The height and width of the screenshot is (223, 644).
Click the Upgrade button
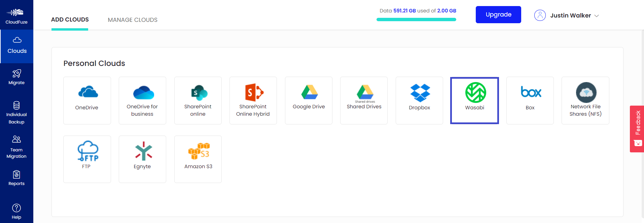pos(498,14)
